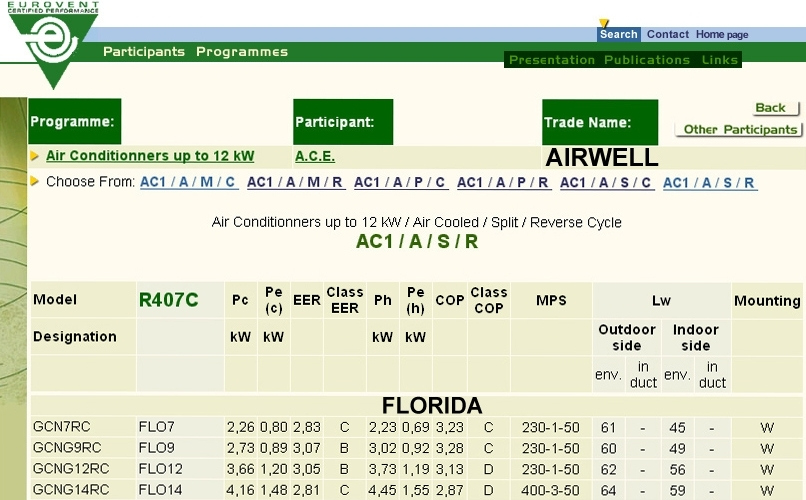Click the arrow bullet beside Choose From

pyautogui.click(x=34, y=181)
